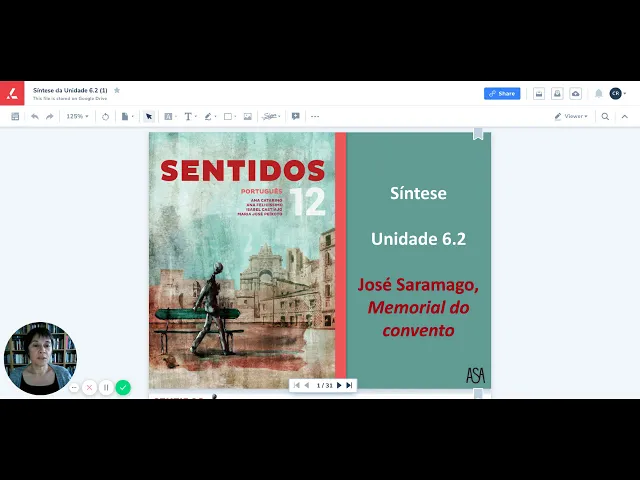This screenshot has width=640, height=480.
Task: Open the Viewer mode dropdown
Action: (x=571, y=117)
